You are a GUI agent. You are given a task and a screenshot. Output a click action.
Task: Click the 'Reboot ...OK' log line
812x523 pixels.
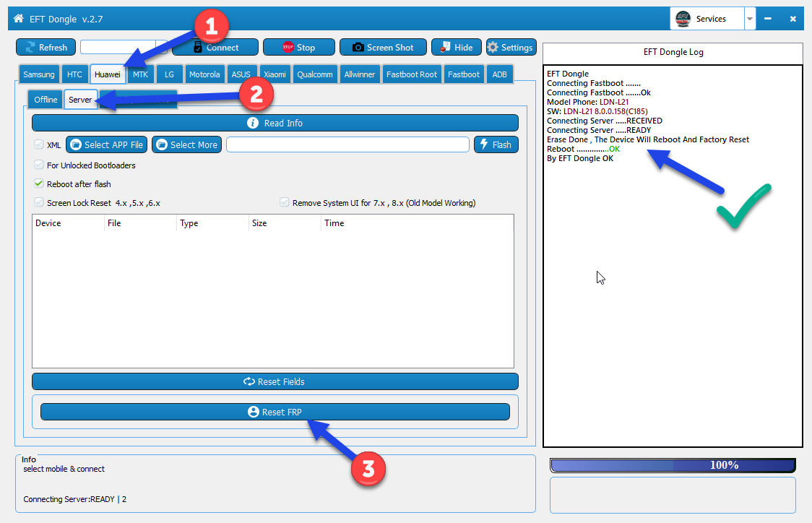click(583, 149)
